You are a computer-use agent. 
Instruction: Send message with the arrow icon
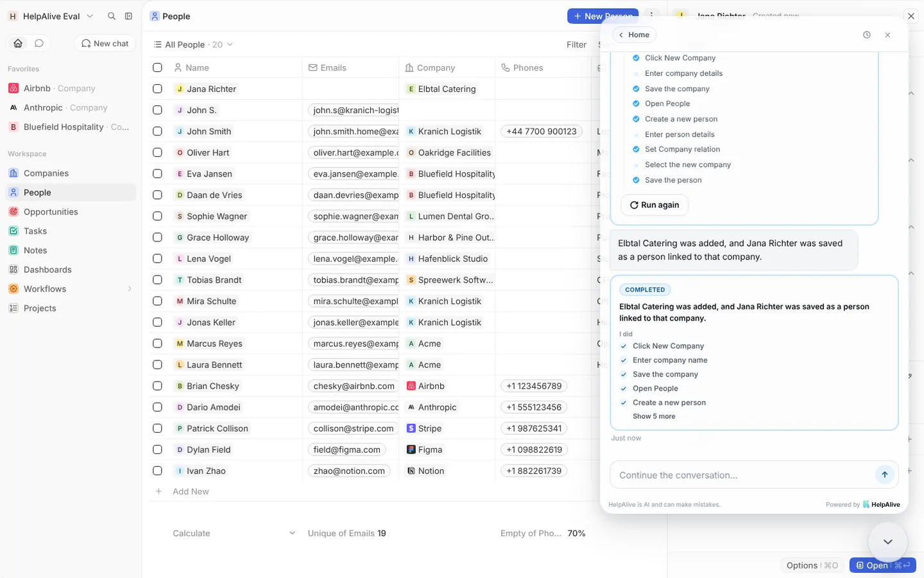884,475
